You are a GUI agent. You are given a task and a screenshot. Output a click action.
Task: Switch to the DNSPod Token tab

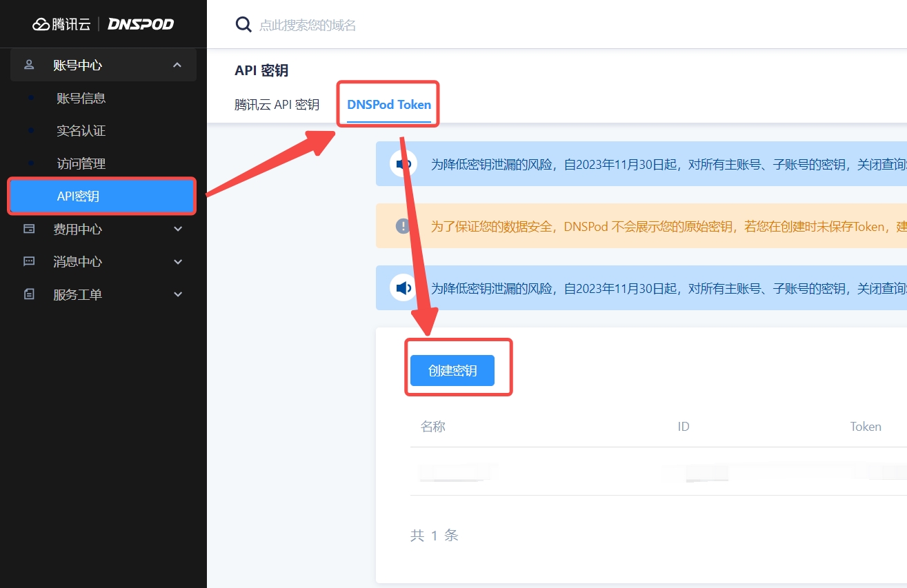tap(389, 105)
